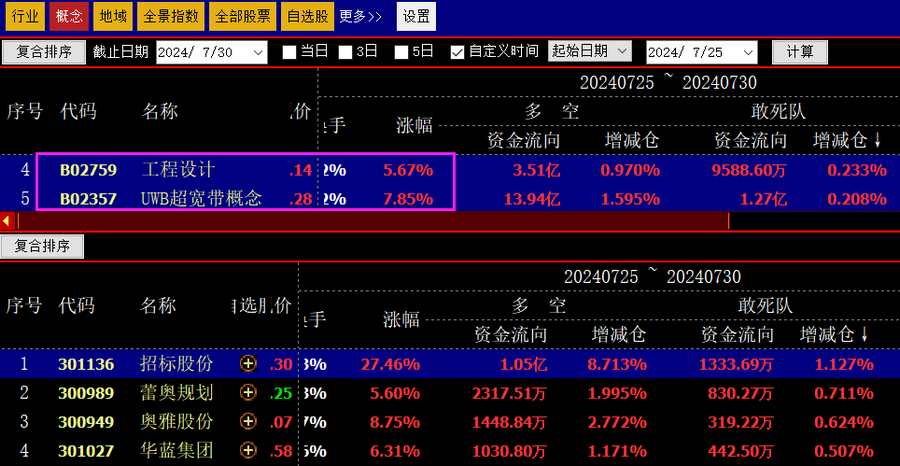Check the 5日 option

[401, 52]
